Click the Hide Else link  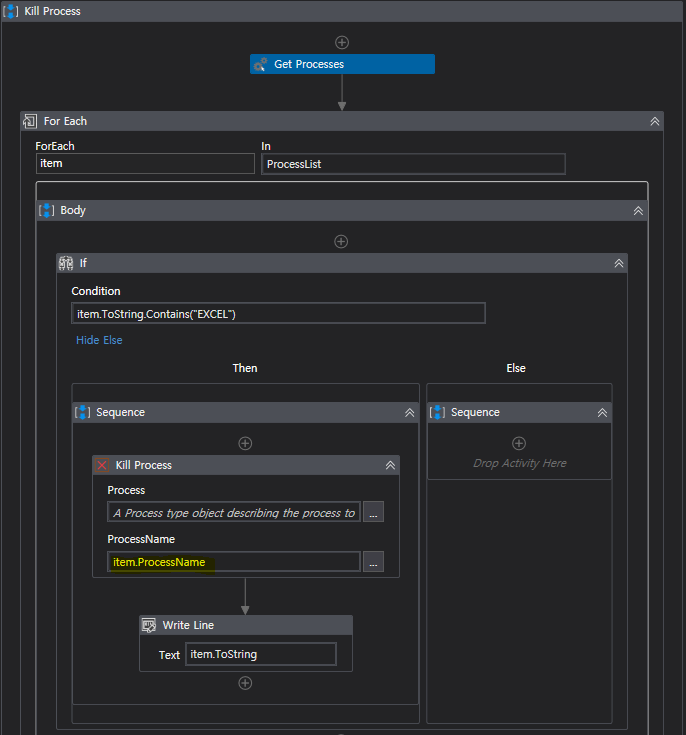pyautogui.click(x=99, y=340)
